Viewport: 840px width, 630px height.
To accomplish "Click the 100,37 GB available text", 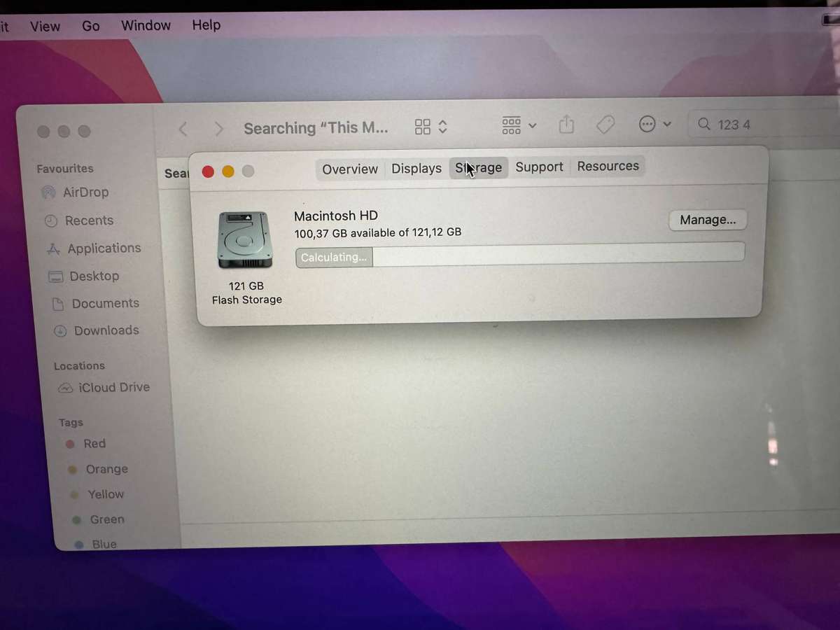I will (377, 232).
